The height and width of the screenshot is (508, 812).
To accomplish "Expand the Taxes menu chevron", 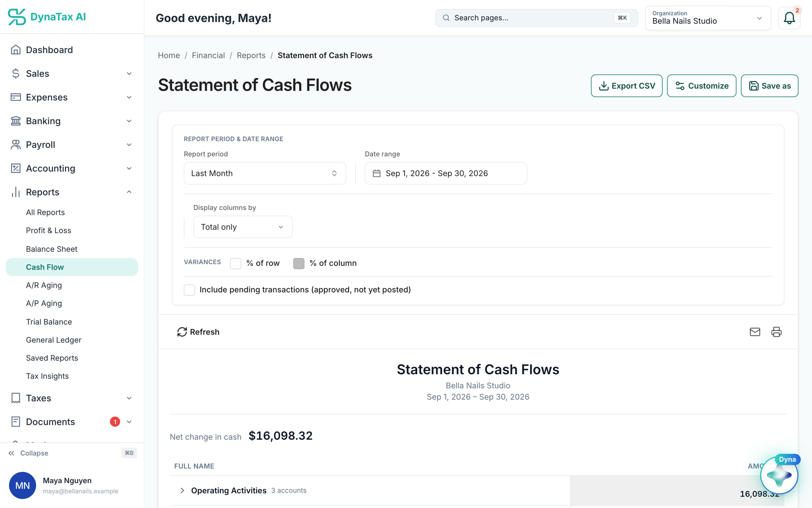I will 129,398.
